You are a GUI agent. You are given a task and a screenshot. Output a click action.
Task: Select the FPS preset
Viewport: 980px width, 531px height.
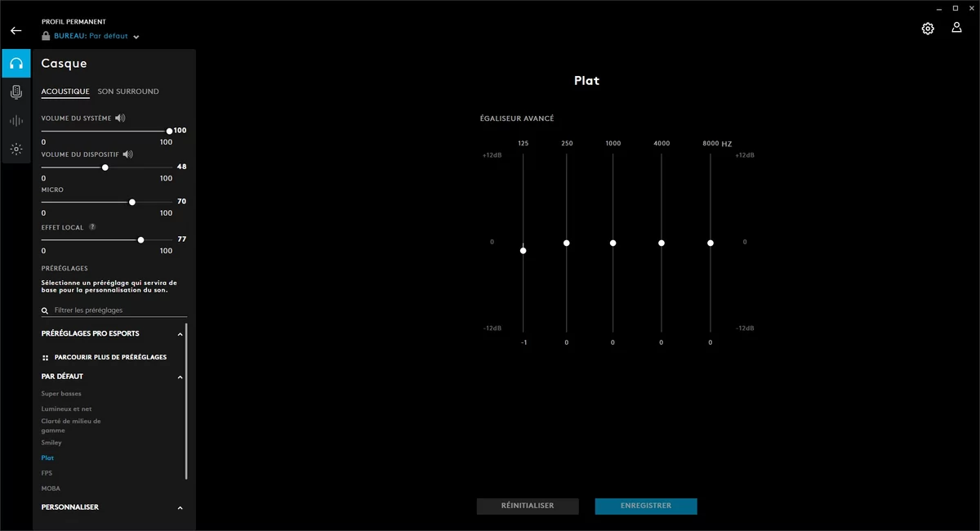[x=47, y=473]
